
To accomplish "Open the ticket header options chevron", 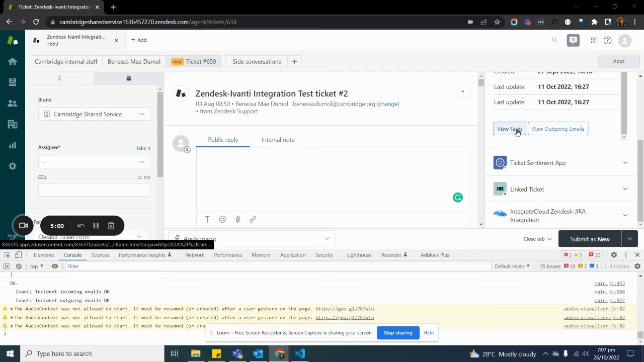I will [462, 91].
